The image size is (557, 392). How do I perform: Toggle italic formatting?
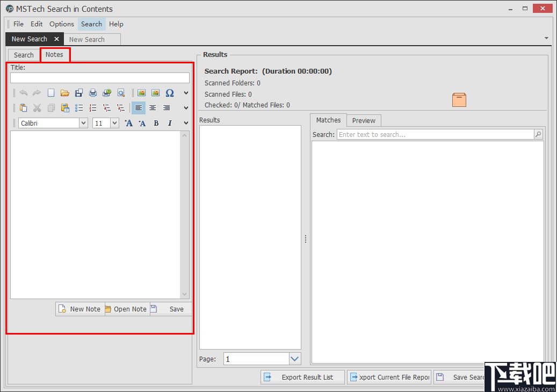pyautogui.click(x=170, y=123)
